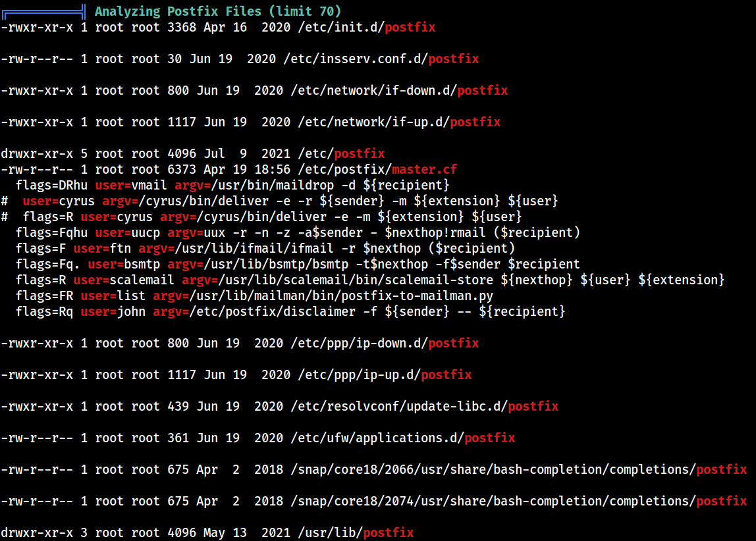Select the /etc/insserv.conf.d/postfix path line
756x541 pixels.
coord(240,59)
